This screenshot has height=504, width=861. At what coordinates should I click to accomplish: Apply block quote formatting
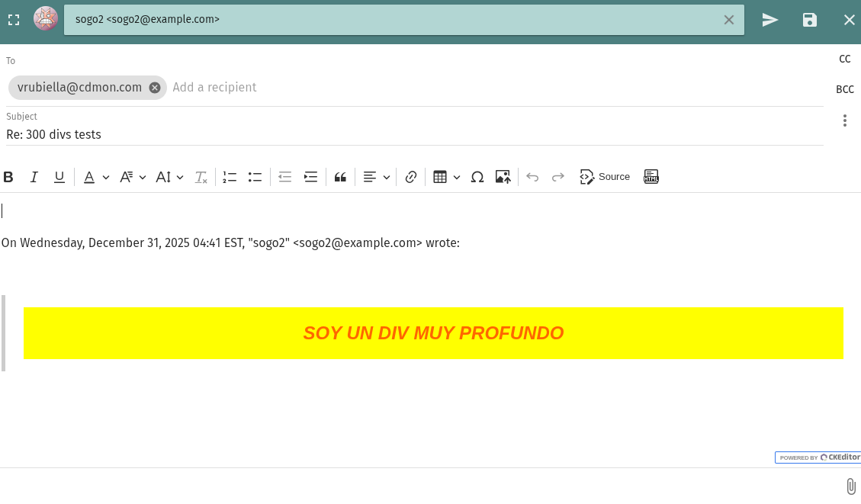341,177
